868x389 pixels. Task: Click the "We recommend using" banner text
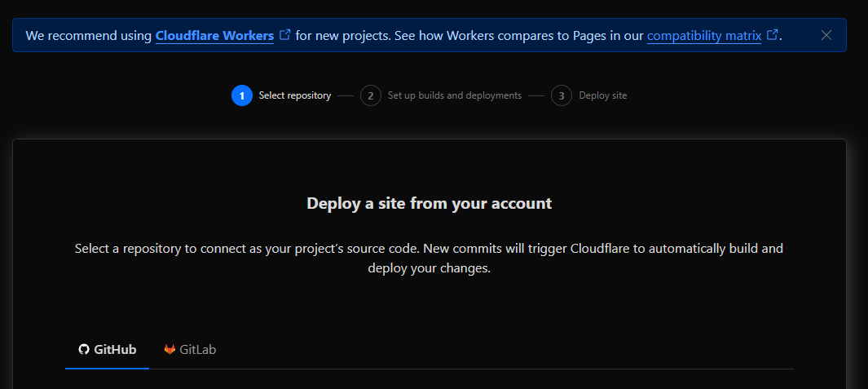[89, 36]
